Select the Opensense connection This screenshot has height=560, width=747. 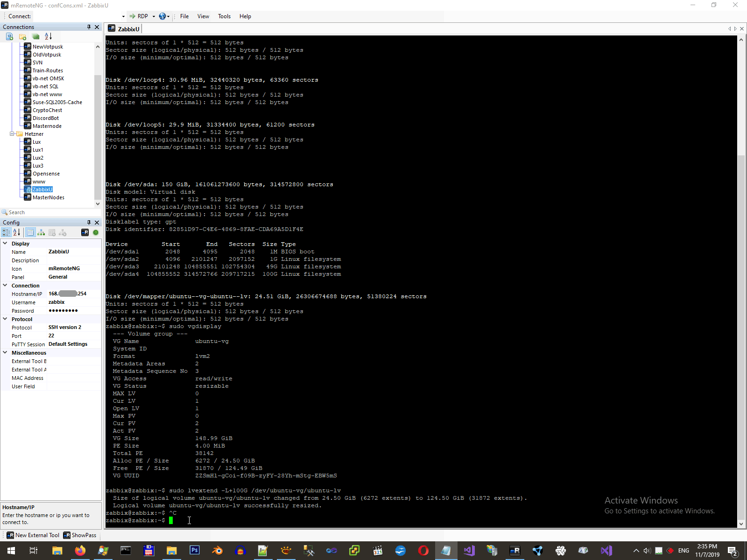(x=46, y=174)
